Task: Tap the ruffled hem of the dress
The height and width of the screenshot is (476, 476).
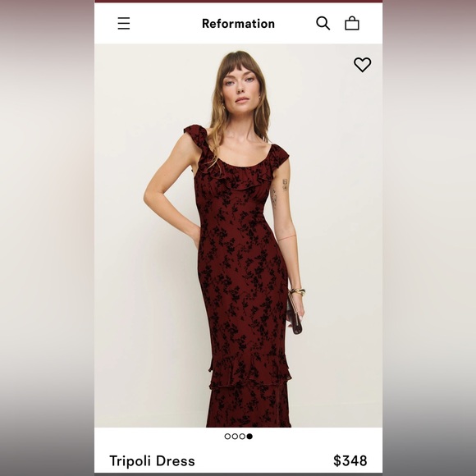Action: pyautogui.click(x=249, y=372)
